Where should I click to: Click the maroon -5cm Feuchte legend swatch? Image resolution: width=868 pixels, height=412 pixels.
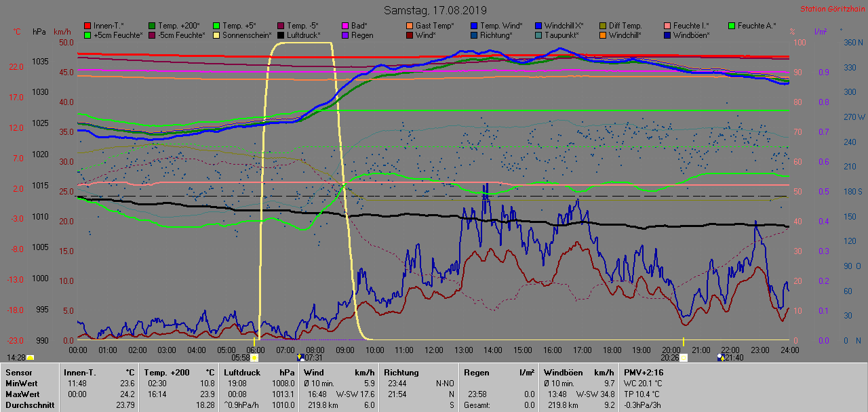coord(152,35)
